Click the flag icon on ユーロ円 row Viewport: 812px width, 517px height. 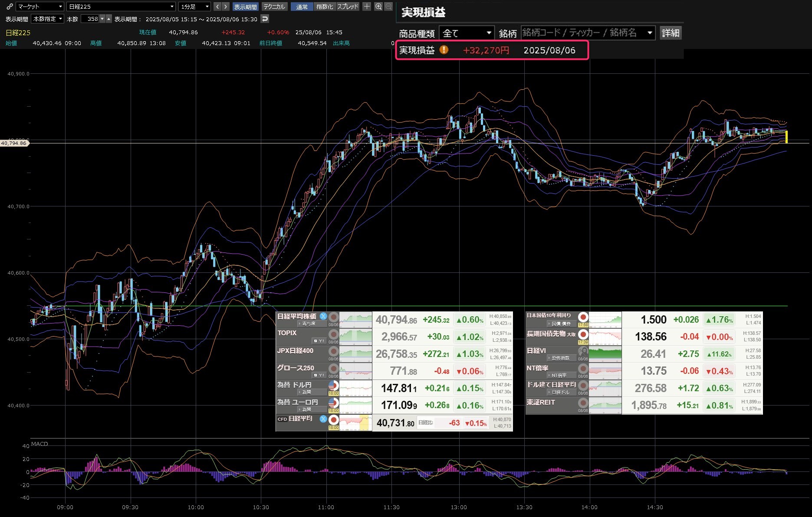pyautogui.click(x=333, y=402)
